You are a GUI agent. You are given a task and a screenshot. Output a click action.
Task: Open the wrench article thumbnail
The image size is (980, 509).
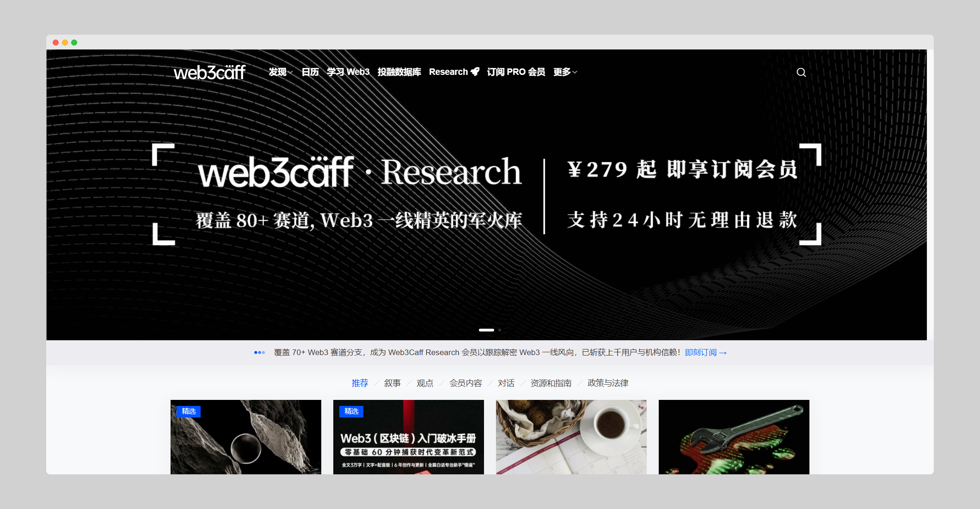point(734,437)
